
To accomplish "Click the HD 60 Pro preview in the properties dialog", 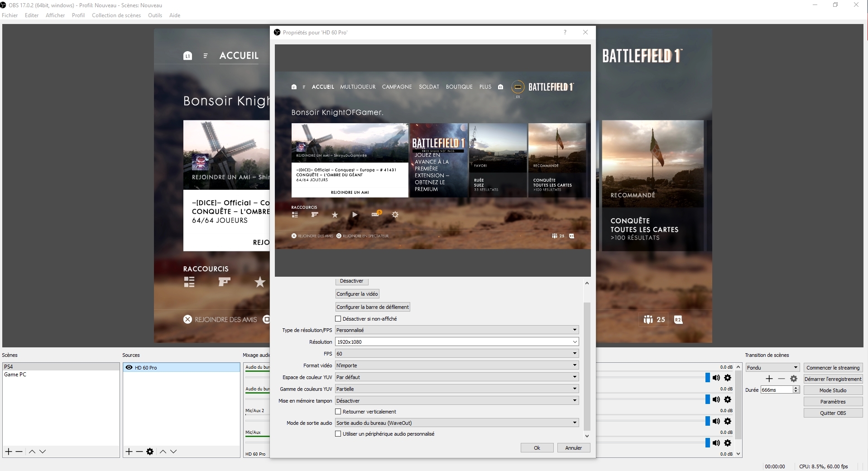I will click(x=433, y=160).
